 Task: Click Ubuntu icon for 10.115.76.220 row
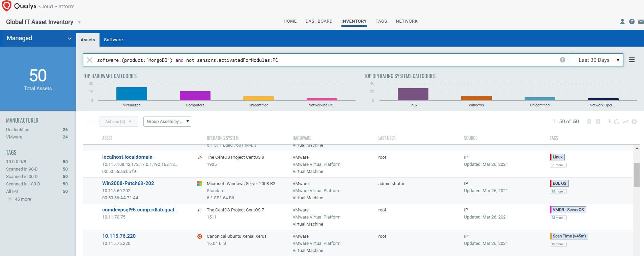[200, 236]
